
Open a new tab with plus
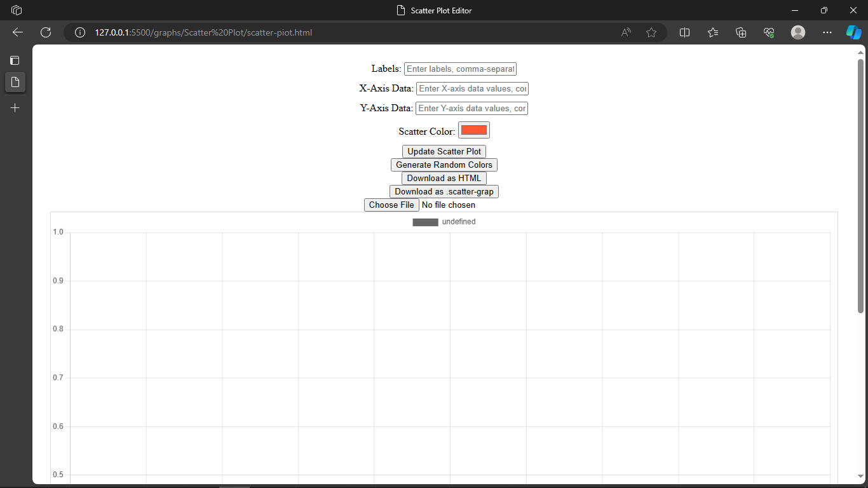(15, 108)
